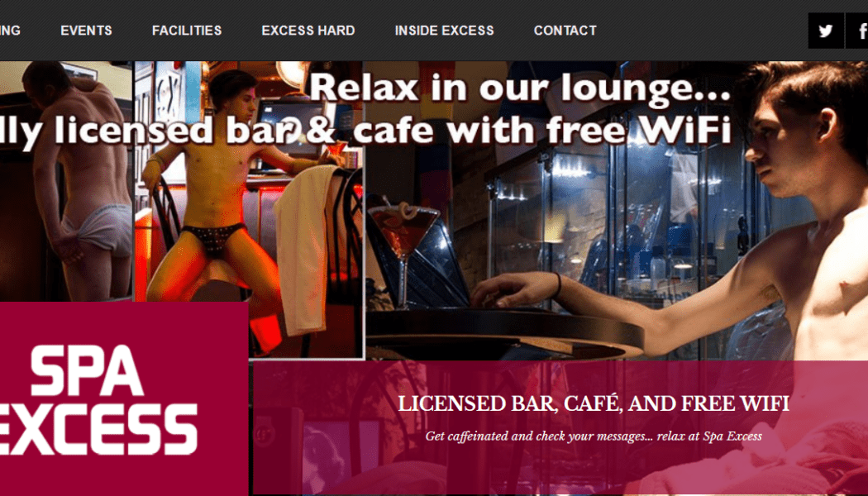The width and height of the screenshot is (868, 496).
Task: Open the Twitter social link icon
Action: point(825,31)
